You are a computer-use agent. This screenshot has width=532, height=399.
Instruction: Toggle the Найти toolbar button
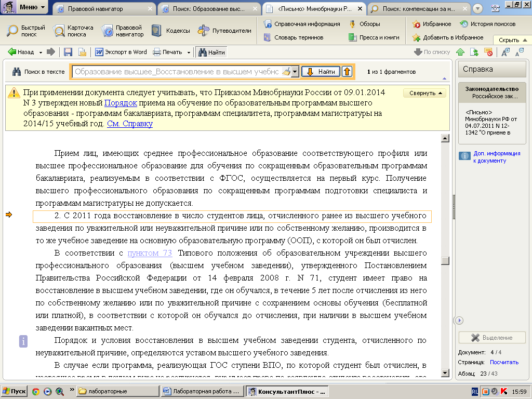point(212,52)
